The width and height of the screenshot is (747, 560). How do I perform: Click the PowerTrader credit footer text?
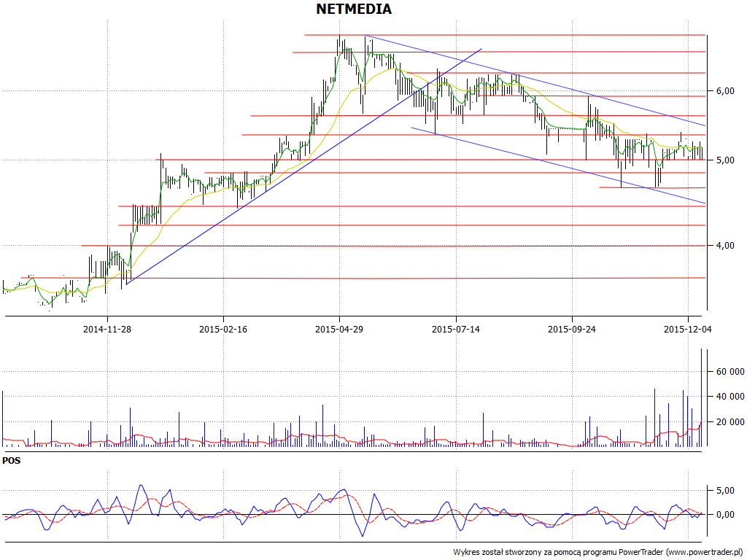click(x=599, y=553)
